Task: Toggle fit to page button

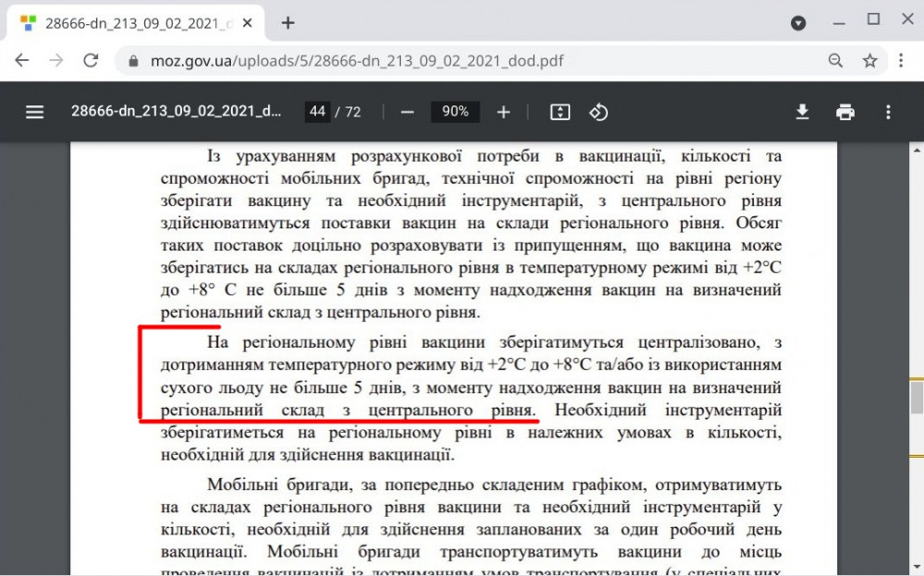Action: point(560,112)
